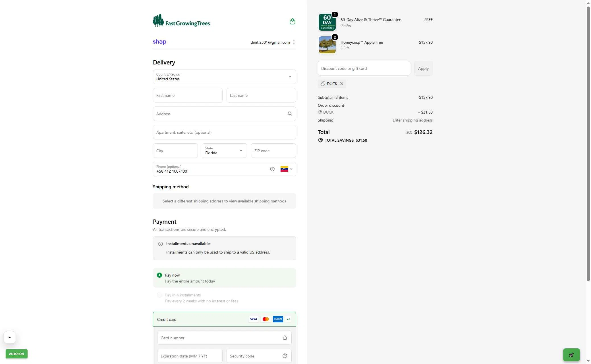This screenshot has width=591, height=364.
Task: Open the phone country flag selector
Action: pyautogui.click(x=286, y=169)
